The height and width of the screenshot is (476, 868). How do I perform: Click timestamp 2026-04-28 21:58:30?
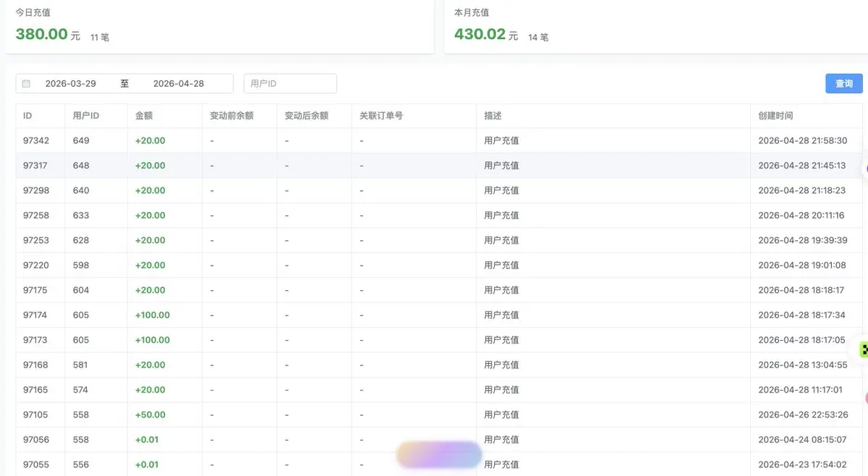click(802, 140)
